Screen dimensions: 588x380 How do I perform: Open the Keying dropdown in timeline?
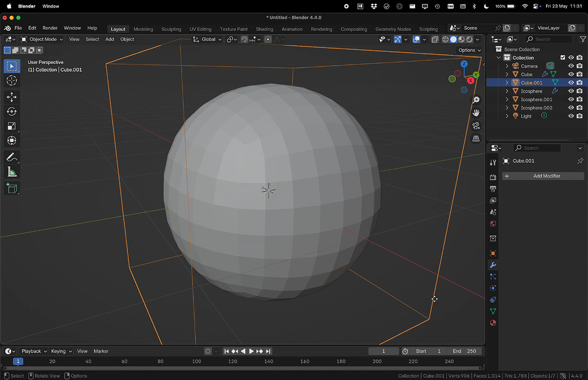pyautogui.click(x=61, y=351)
